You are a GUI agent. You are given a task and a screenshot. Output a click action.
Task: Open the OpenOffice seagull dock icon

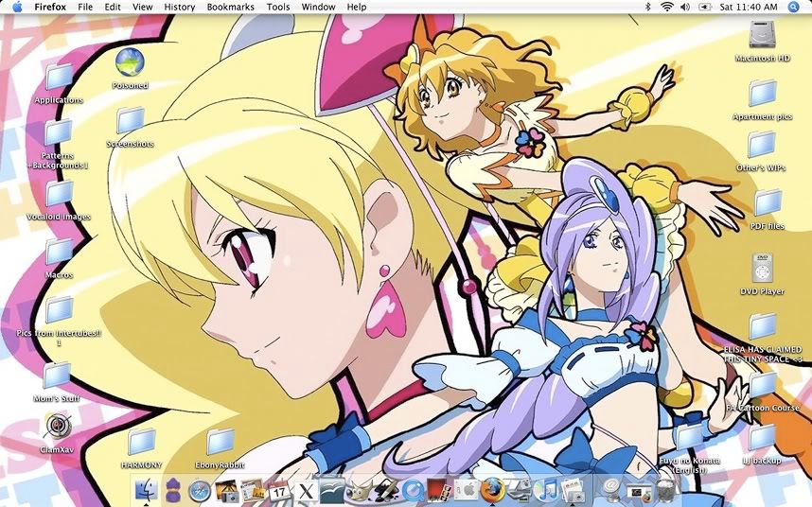(x=332, y=490)
